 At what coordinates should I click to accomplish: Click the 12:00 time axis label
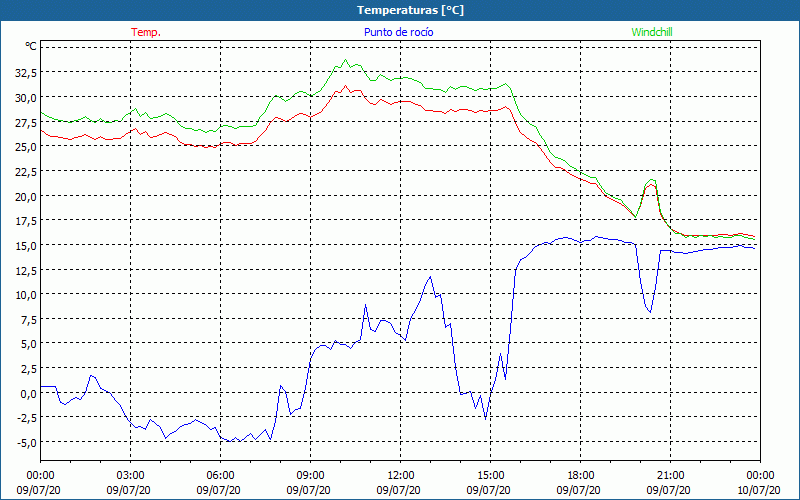click(x=401, y=476)
